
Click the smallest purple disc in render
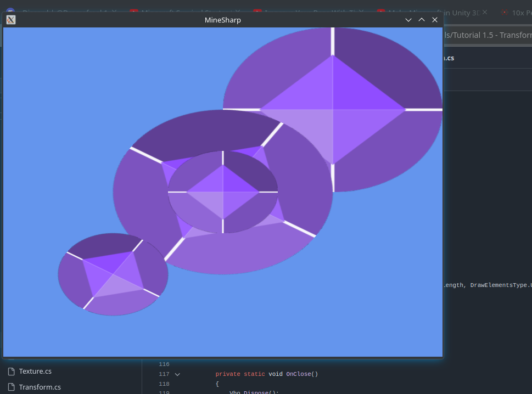point(113,274)
